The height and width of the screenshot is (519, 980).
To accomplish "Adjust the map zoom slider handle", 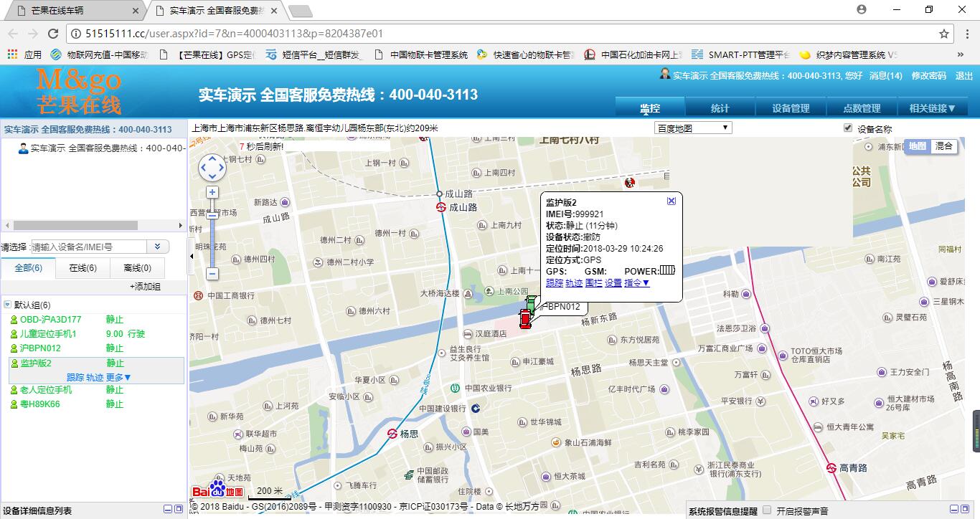I will pos(212,215).
